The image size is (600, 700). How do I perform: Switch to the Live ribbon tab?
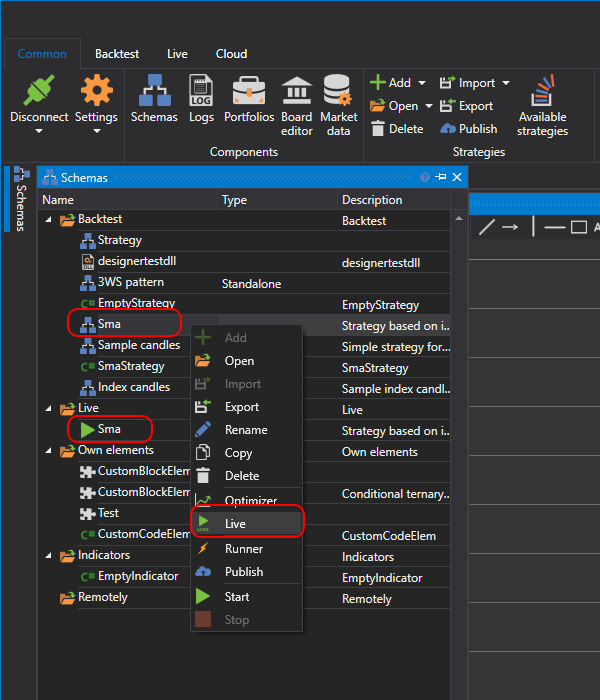tap(177, 54)
